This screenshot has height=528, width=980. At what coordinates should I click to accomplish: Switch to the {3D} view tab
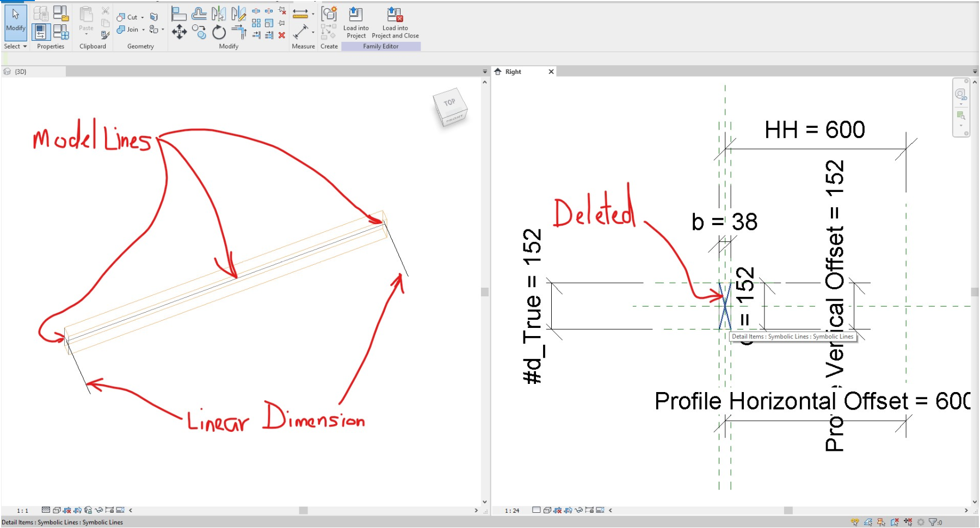[x=22, y=71]
